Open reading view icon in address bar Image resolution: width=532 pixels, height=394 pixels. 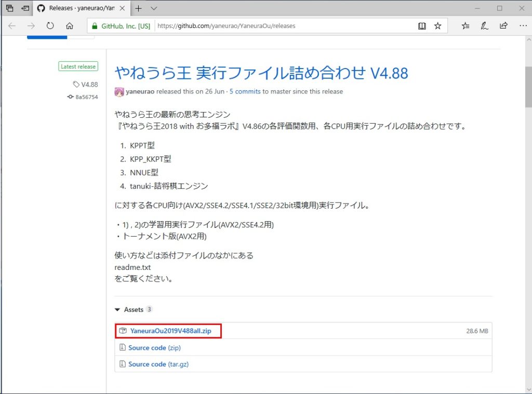click(422, 26)
